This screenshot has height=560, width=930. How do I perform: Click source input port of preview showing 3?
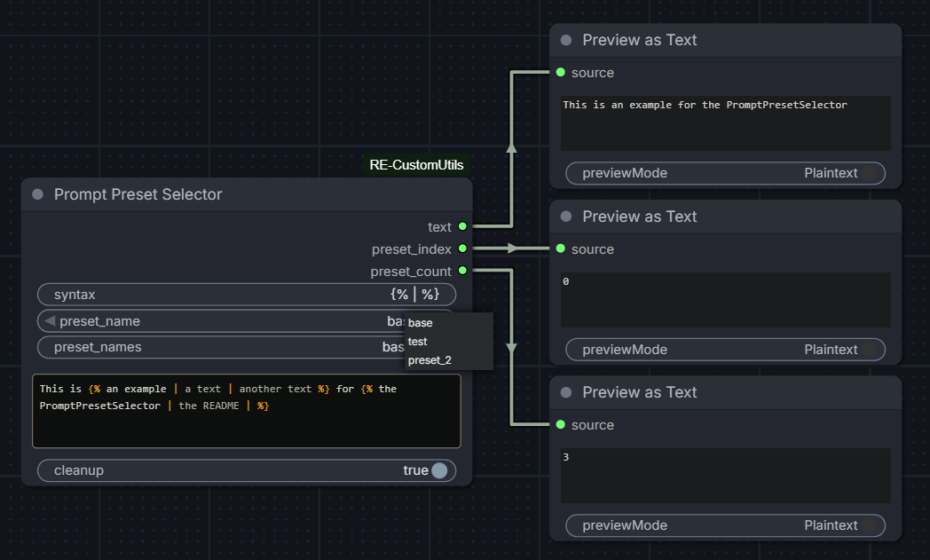[x=561, y=424]
